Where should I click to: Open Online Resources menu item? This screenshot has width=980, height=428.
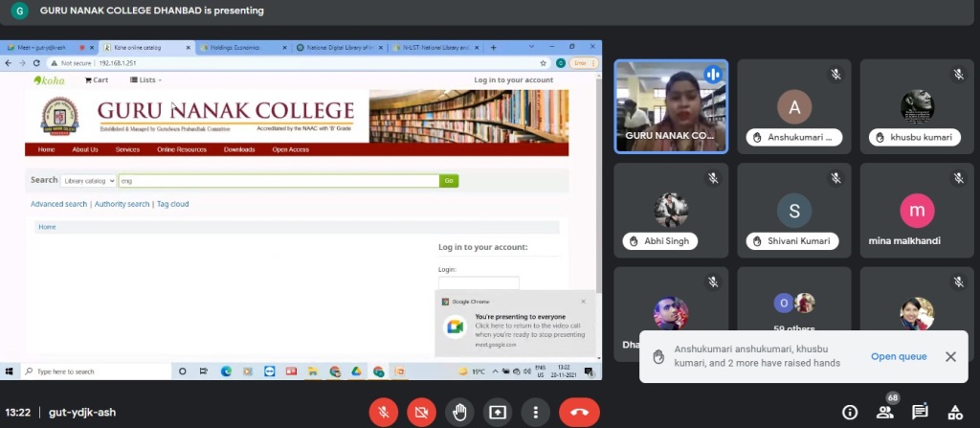coord(182,149)
